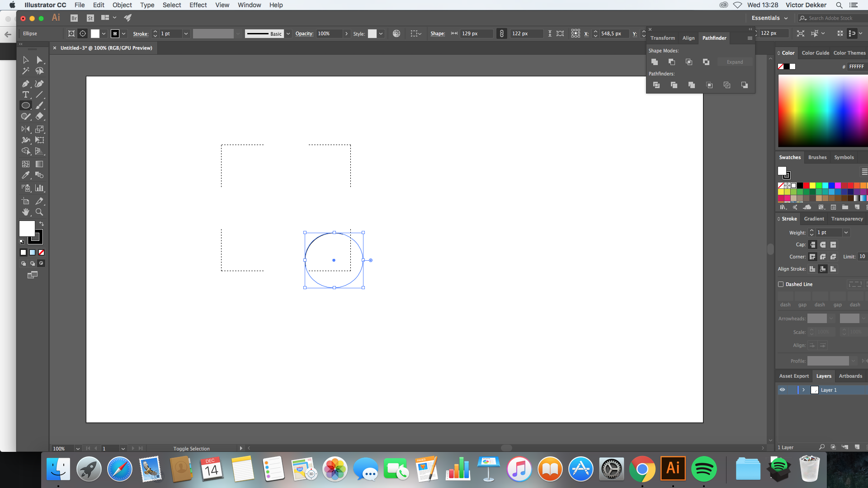This screenshot has width=868, height=488.
Task: Click the Stroke tab in panels
Action: pos(789,219)
